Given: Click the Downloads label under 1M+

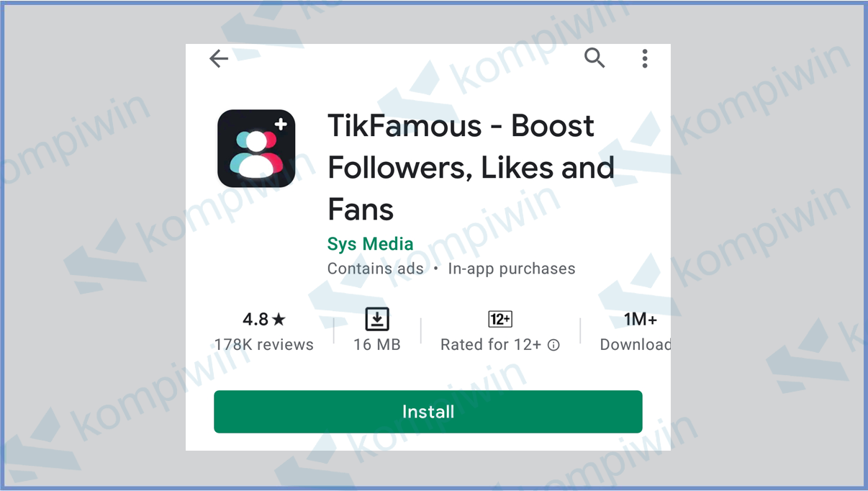Looking at the screenshot, I should point(636,345).
